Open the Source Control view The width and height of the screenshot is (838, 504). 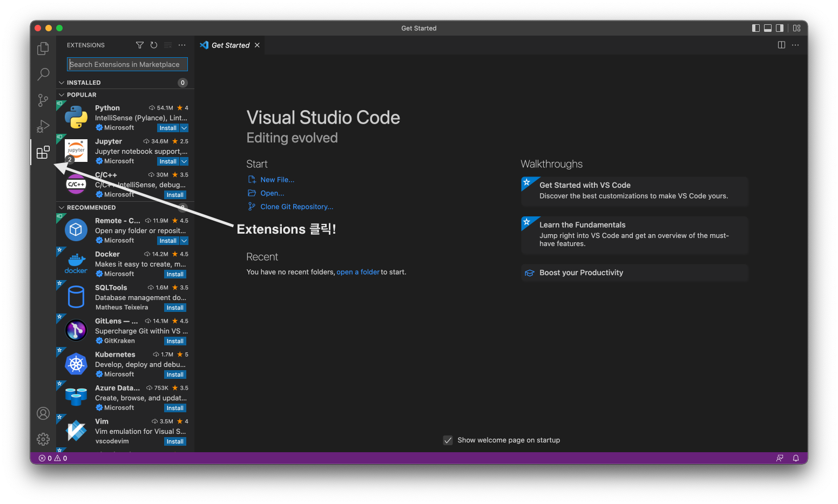[43, 100]
